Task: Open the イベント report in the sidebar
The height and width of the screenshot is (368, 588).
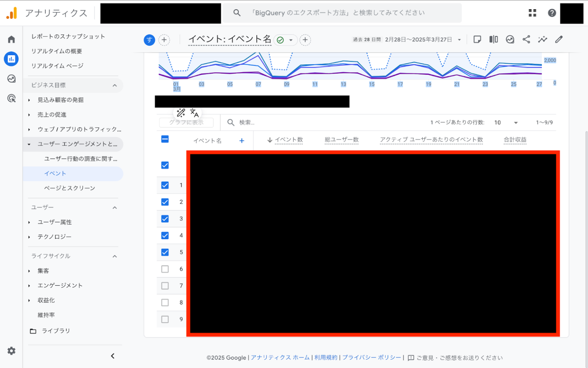Action: [55, 173]
